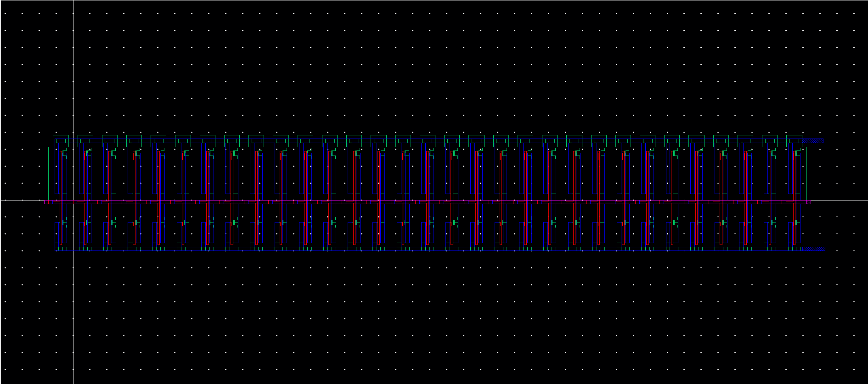Select the rightmost lower green transistor symbol
The width and height of the screenshot is (868, 384).
click(798, 223)
